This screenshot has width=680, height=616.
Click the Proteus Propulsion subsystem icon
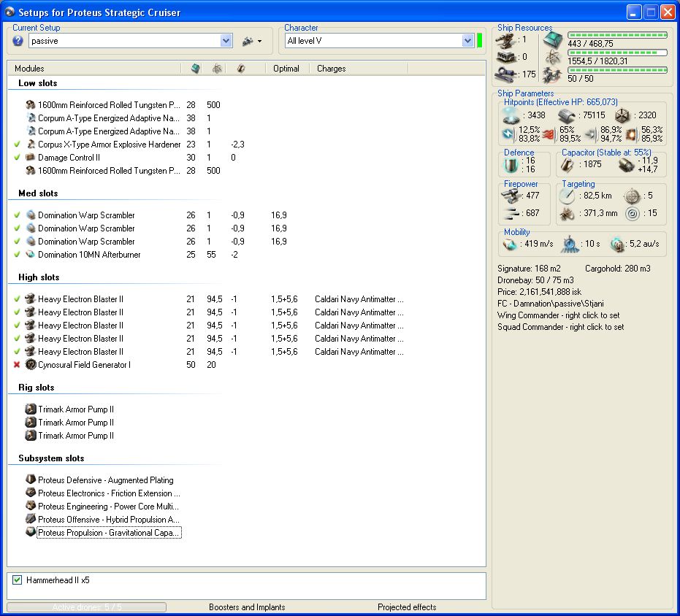(31, 532)
